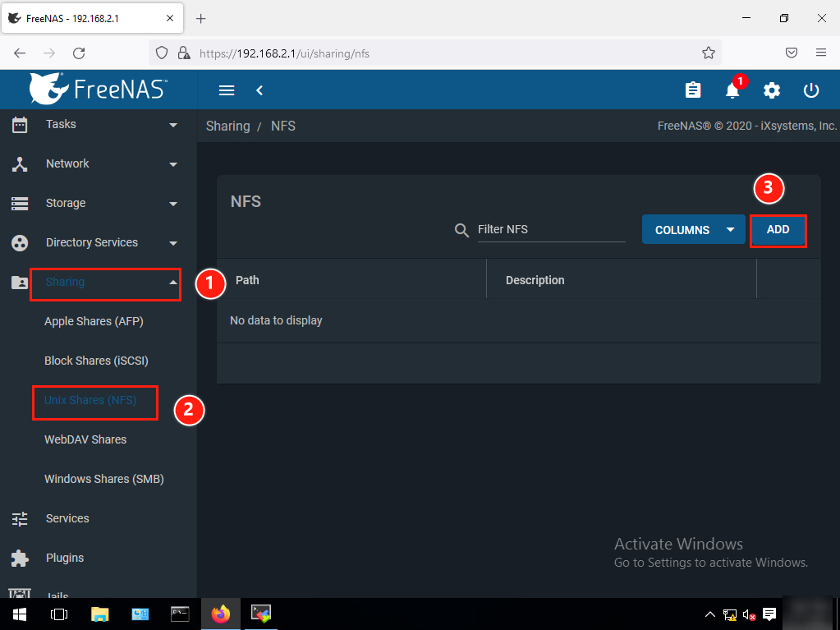Close the FreeNAS tab
Image resolution: width=840 pixels, height=630 pixels.
coord(170,18)
